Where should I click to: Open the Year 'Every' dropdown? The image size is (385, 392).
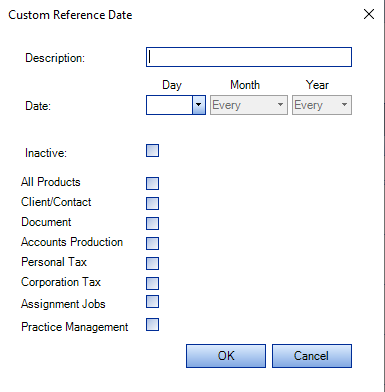(322, 105)
